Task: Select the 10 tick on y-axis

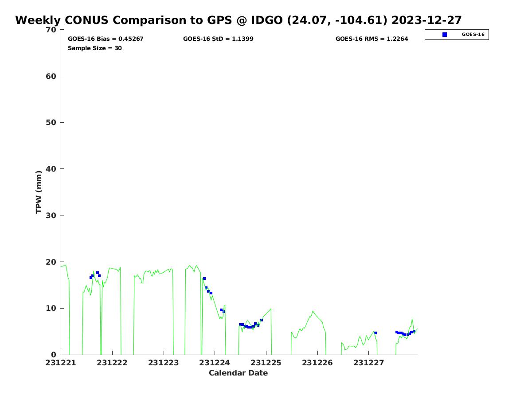Action: pos(51,308)
